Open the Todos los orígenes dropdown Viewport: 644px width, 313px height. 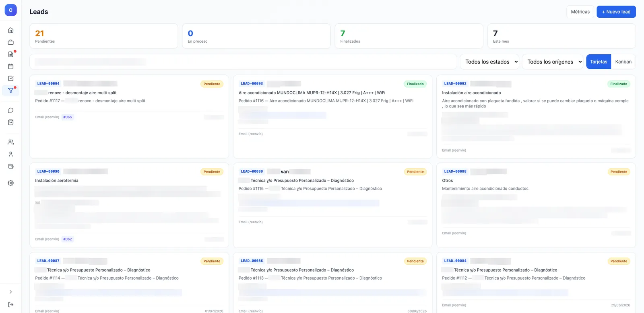553,62
